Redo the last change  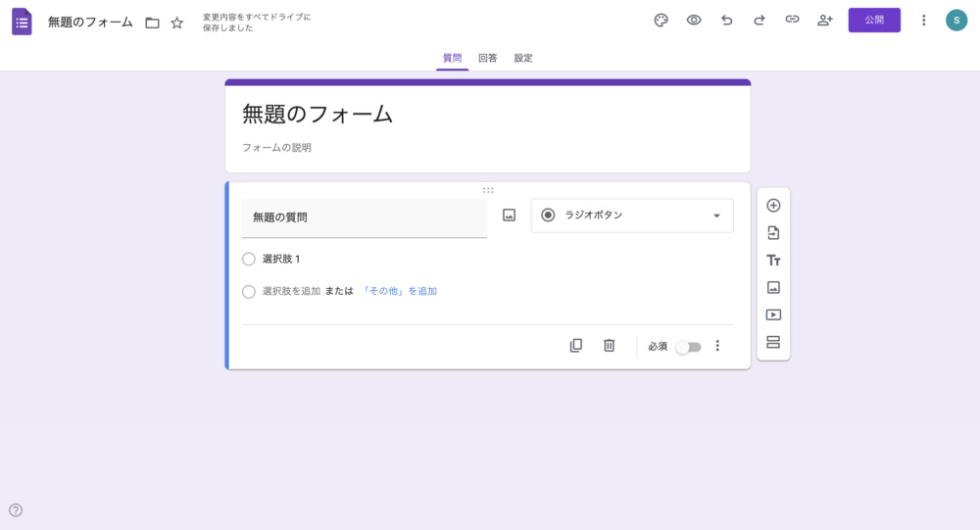pyautogui.click(x=759, y=20)
